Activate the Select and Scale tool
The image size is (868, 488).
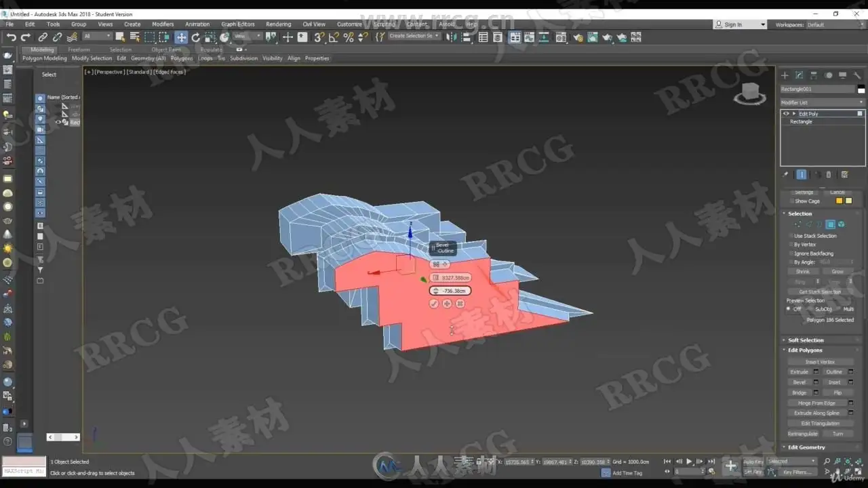click(x=210, y=37)
